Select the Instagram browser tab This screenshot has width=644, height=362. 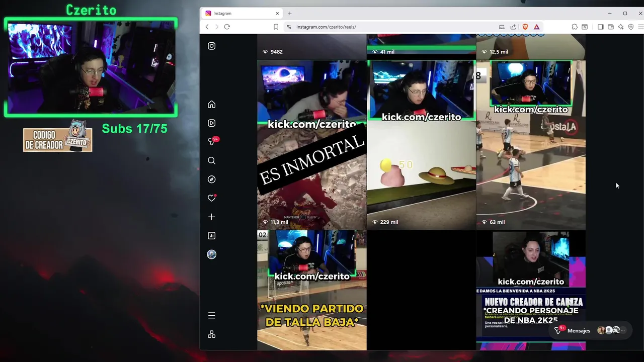tap(242, 13)
